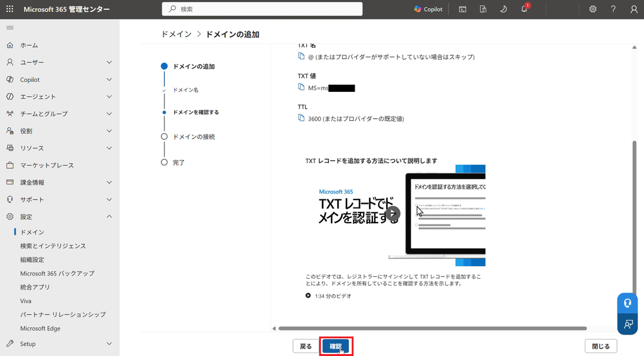The height and width of the screenshot is (356, 644).
Task: Click the 課金情報 card icon
Action: (x=10, y=182)
